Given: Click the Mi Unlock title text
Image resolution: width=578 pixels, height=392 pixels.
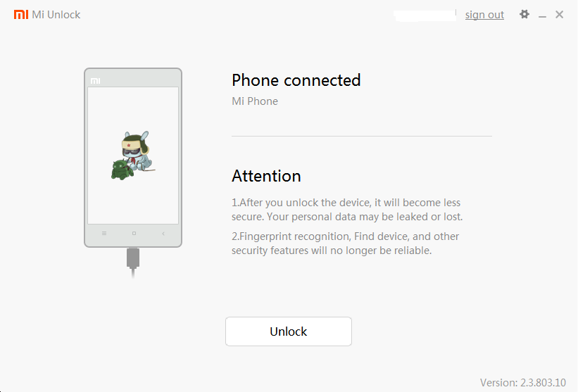Looking at the screenshot, I should click(x=56, y=14).
